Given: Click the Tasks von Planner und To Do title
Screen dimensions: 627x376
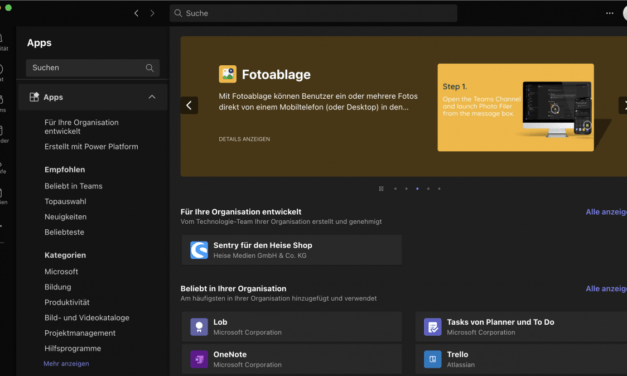Looking at the screenshot, I should point(501,322).
